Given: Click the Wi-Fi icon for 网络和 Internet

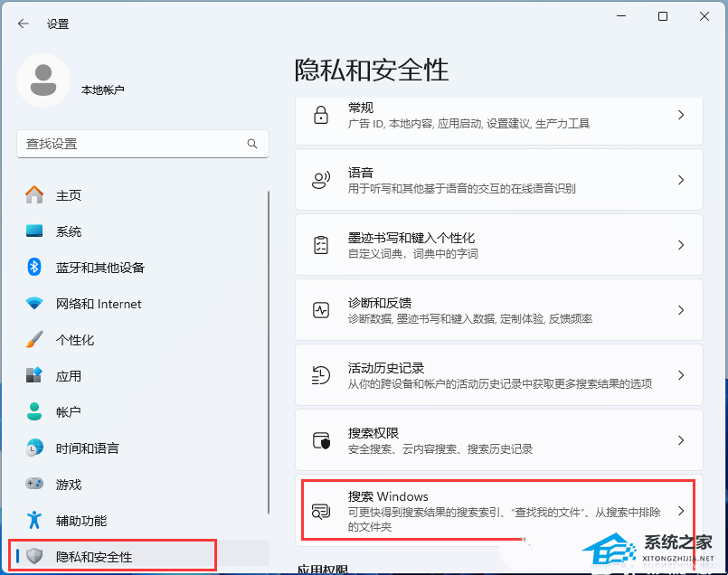Looking at the screenshot, I should [34, 304].
